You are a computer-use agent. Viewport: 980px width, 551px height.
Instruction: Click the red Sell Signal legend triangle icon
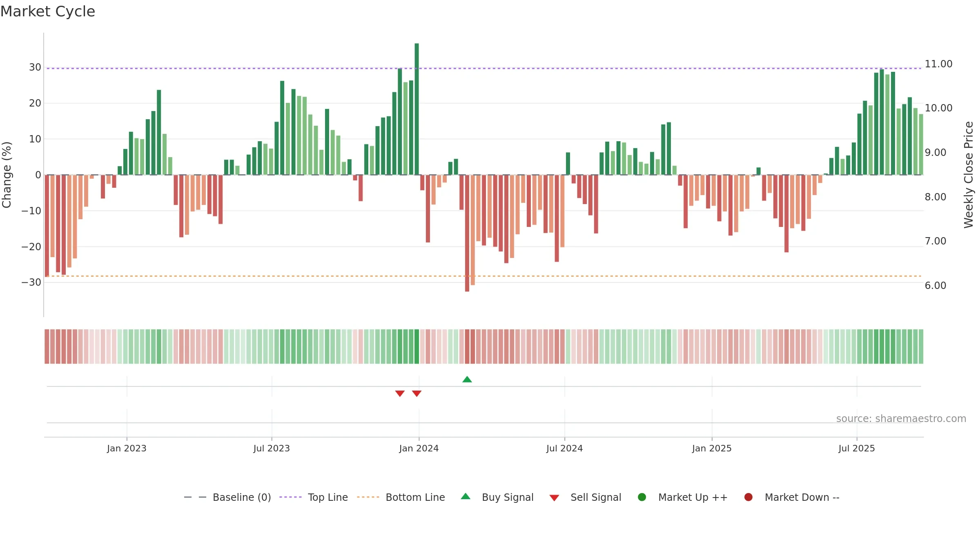(554, 498)
